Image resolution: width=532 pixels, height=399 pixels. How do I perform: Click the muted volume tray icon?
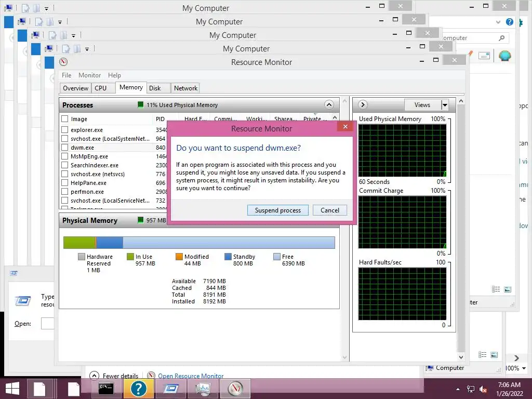[483, 389]
